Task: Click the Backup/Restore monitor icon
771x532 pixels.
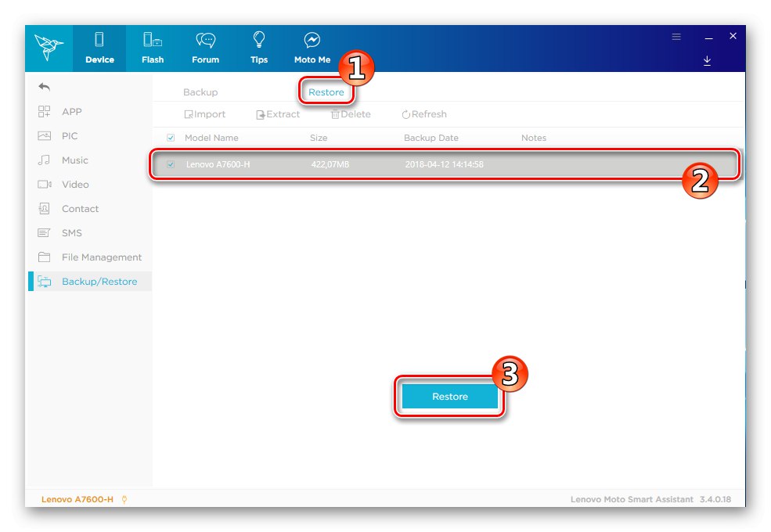Action: 45,282
